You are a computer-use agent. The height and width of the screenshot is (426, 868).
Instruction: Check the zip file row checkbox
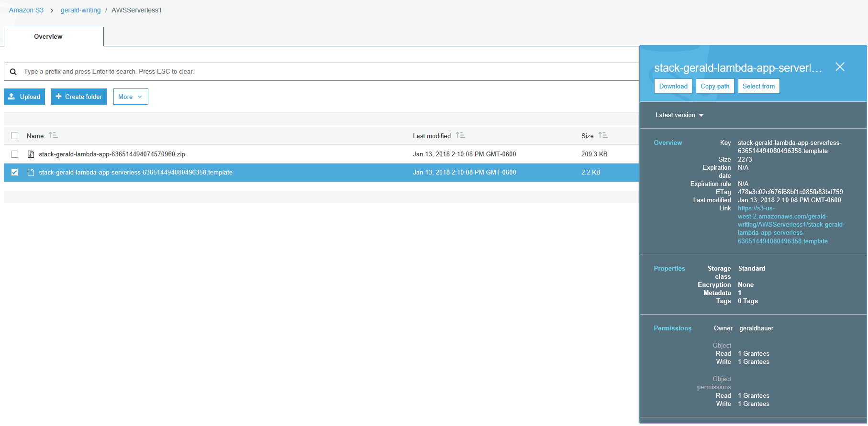[x=15, y=154]
